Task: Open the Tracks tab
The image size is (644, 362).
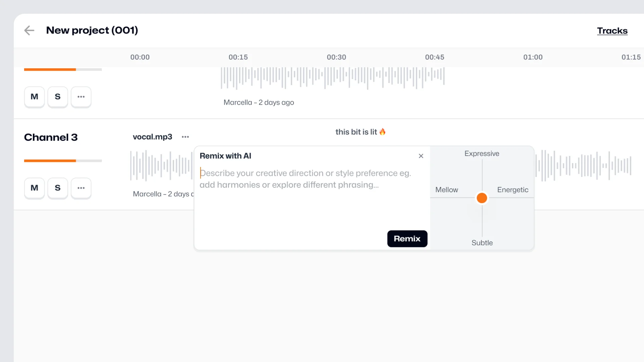Action: point(612,31)
